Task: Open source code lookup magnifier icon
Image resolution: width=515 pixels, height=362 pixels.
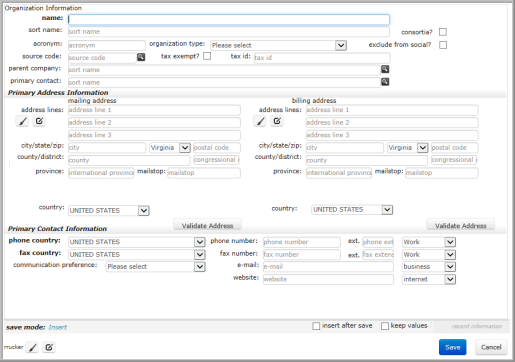Action: pyautogui.click(x=141, y=57)
